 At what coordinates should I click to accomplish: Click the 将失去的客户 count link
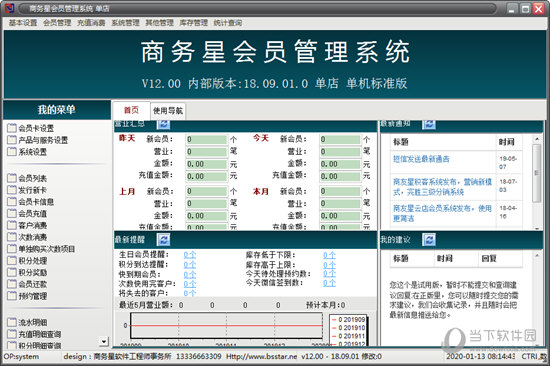(190, 293)
